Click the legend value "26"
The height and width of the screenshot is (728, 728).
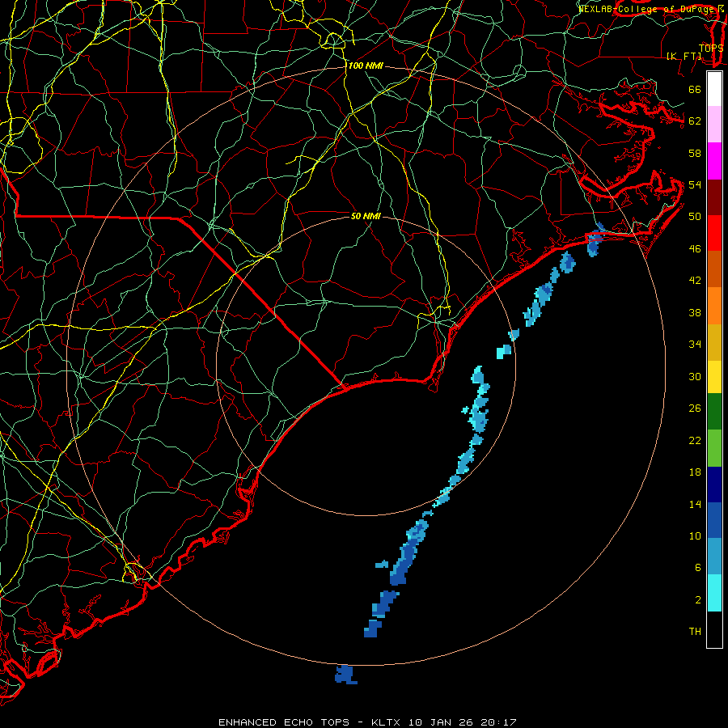[695, 408]
